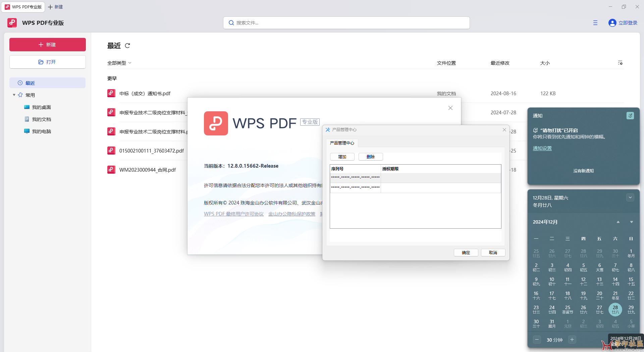The image size is (644, 352).
Task: Collapse the calendar date panel chevron
Action: click(630, 198)
